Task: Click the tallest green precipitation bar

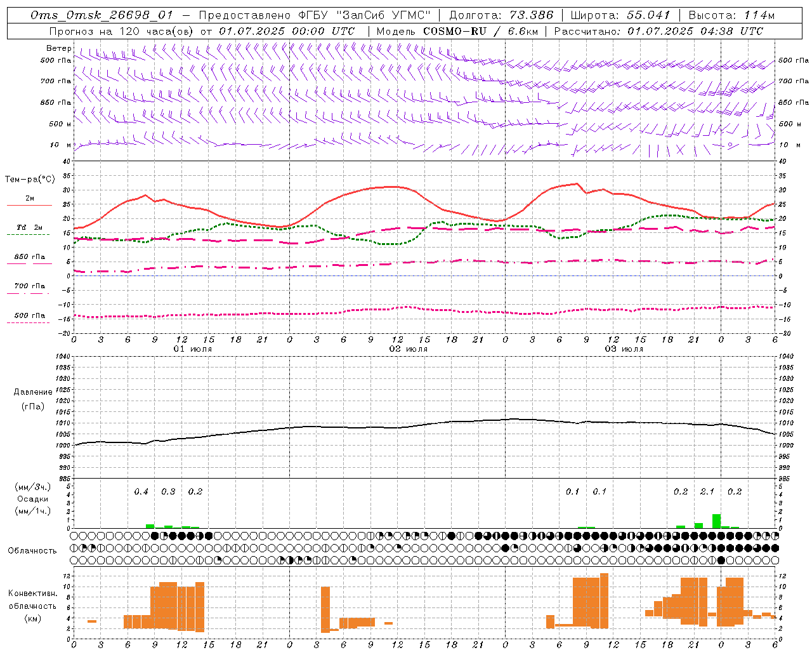Action: [716, 521]
